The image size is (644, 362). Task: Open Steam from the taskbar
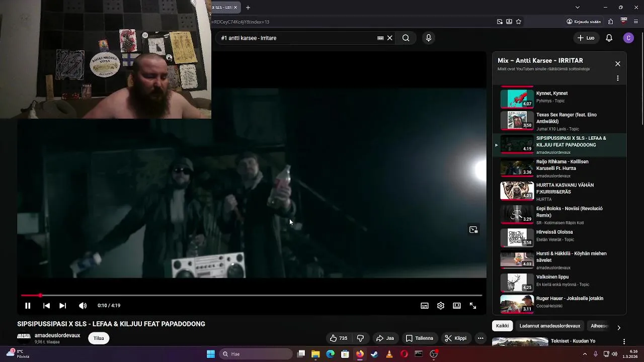coord(374,354)
